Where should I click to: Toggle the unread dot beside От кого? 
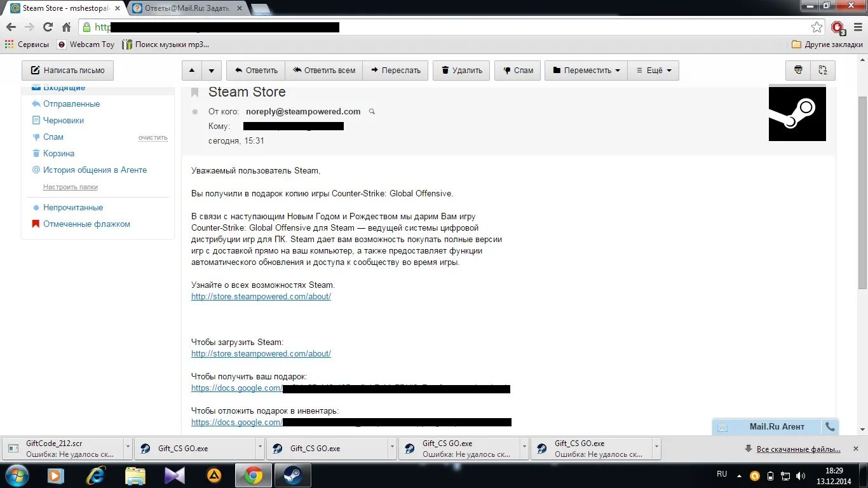tap(195, 112)
